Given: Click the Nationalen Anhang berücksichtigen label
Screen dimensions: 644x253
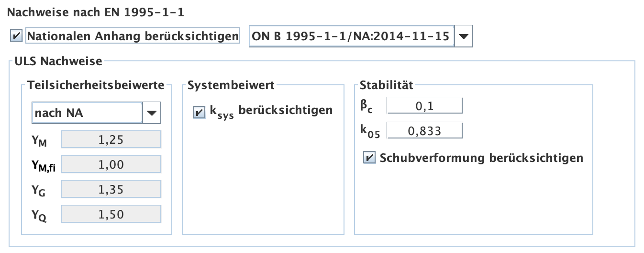Looking at the screenshot, I should pos(133,36).
